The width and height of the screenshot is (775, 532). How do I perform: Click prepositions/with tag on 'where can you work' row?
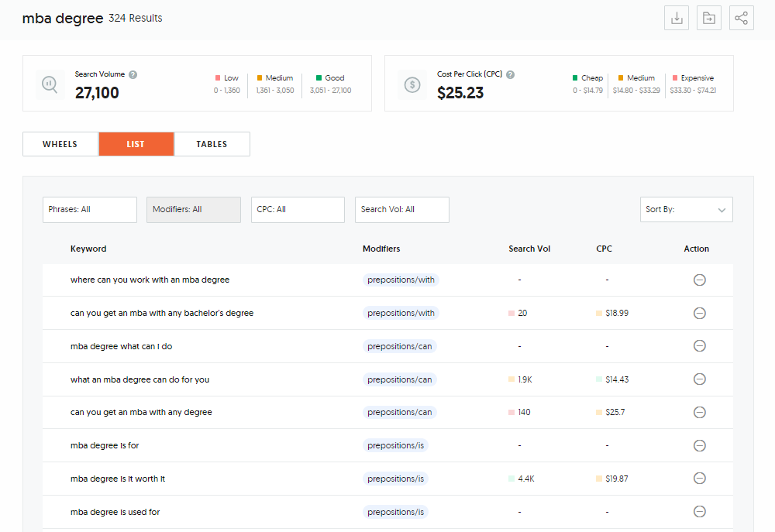[401, 280]
